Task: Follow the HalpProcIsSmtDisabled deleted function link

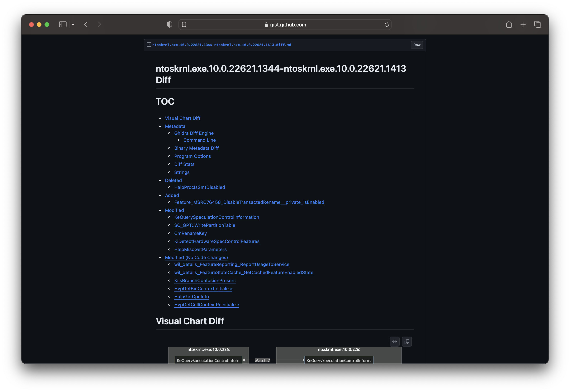Action: (200, 187)
